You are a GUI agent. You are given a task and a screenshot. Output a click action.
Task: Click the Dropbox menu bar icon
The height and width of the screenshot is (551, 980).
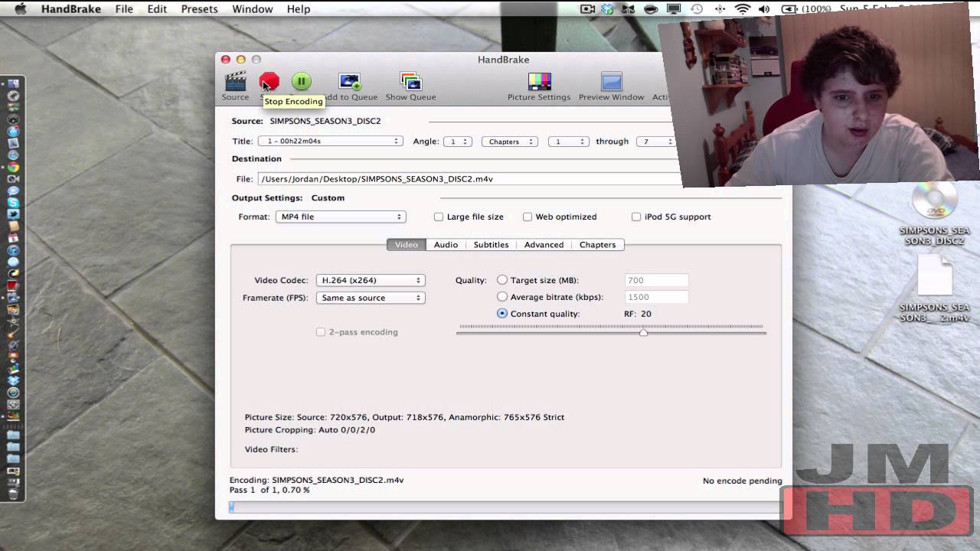[x=607, y=9]
